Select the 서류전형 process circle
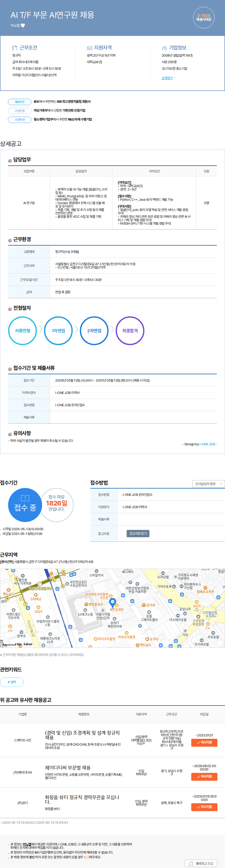Screen dimensions: 225x868 click(x=22, y=330)
